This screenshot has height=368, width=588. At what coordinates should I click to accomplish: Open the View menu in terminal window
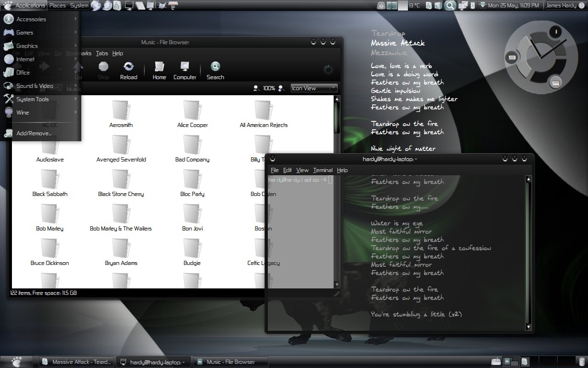pos(302,170)
